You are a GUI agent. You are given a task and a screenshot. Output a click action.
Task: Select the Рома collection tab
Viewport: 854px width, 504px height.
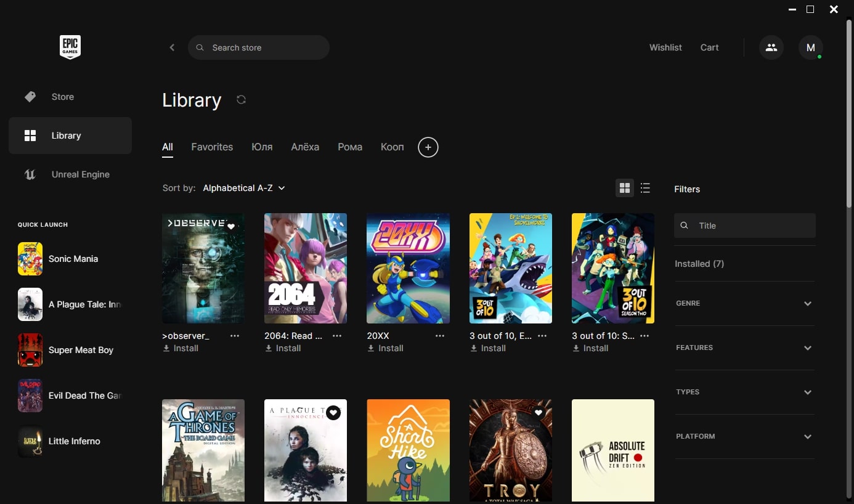point(350,147)
